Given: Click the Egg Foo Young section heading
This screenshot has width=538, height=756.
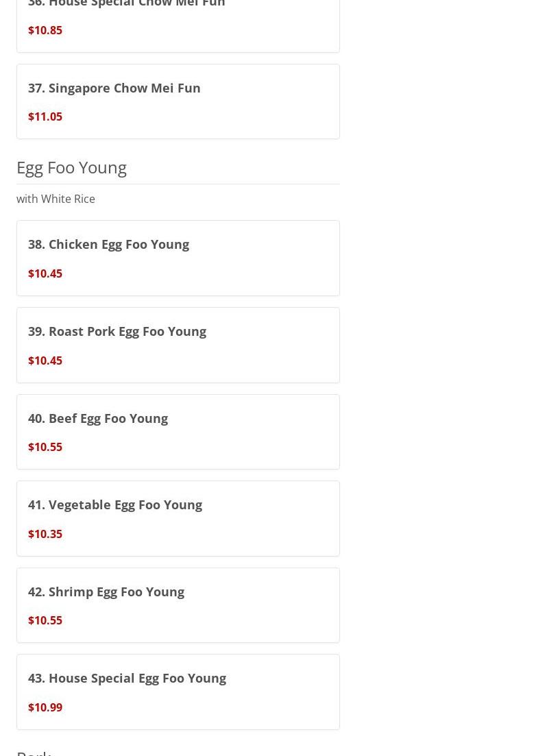Looking at the screenshot, I should coord(71,167).
